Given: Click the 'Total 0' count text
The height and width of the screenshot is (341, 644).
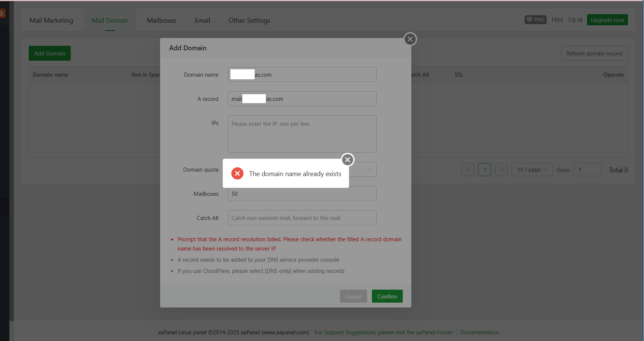Looking at the screenshot, I should coord(618,170).
